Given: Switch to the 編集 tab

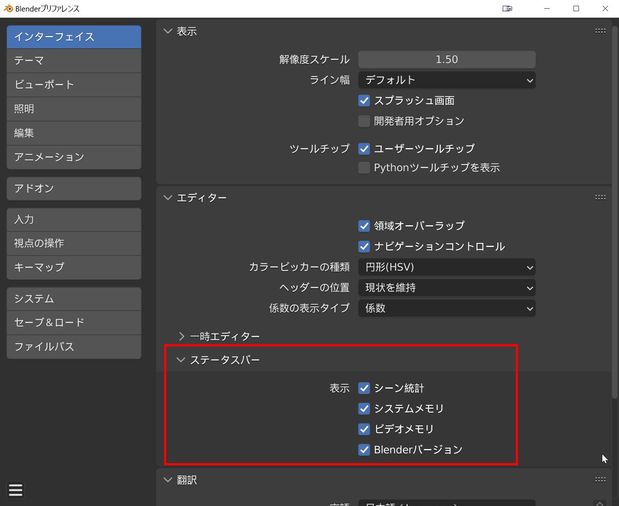Looking at the screenshot, I should point(74,133).
